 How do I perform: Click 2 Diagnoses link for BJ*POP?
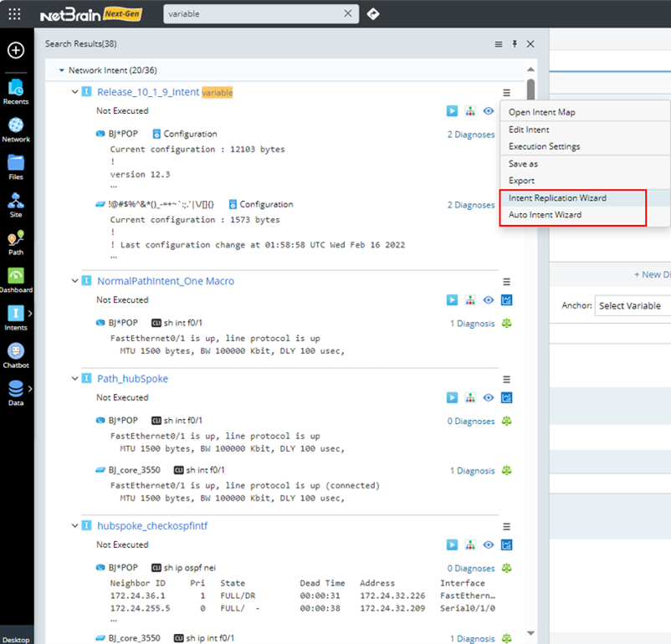tap(470, 135)
